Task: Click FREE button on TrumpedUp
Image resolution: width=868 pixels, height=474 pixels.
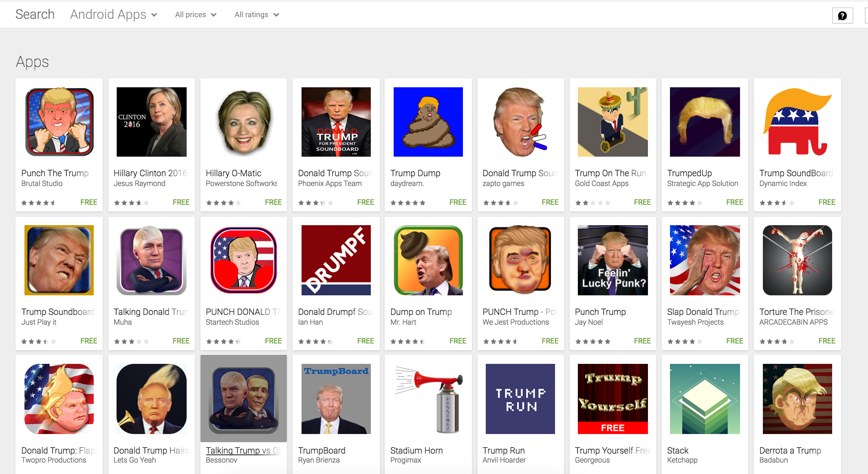Action: [x=735, y=202]
